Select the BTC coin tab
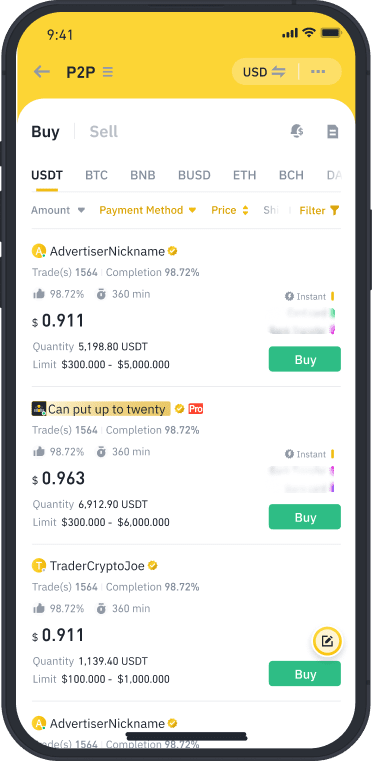 (x=96, y=175)
